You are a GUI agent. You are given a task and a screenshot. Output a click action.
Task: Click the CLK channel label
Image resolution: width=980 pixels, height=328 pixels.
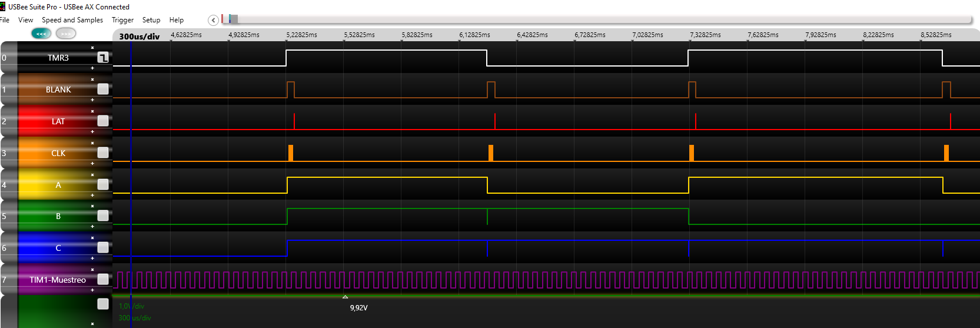[58, 153]
